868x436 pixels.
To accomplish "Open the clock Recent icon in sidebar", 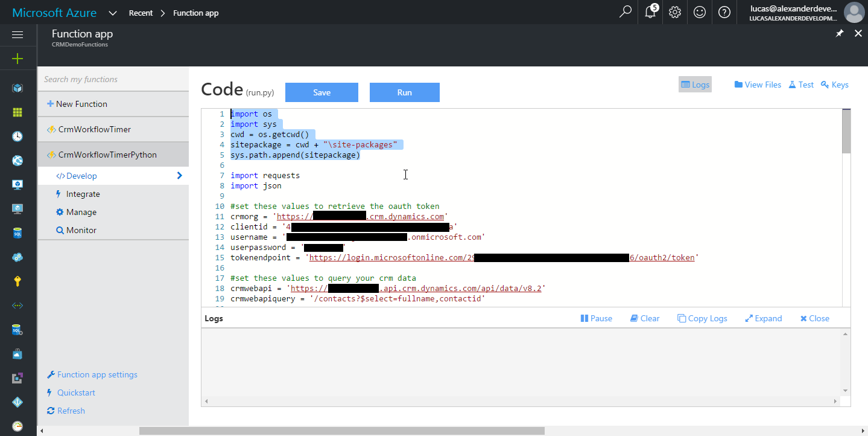I will [17, 136].
